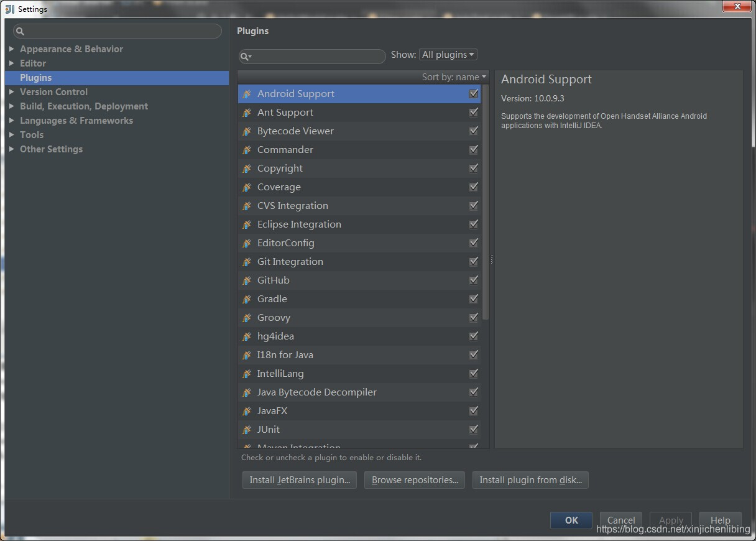Screen dimensions: 756x541
Task: Expand the Languages & Frameworks arrow
Action: pyautogui.click(x=12, y=120)
